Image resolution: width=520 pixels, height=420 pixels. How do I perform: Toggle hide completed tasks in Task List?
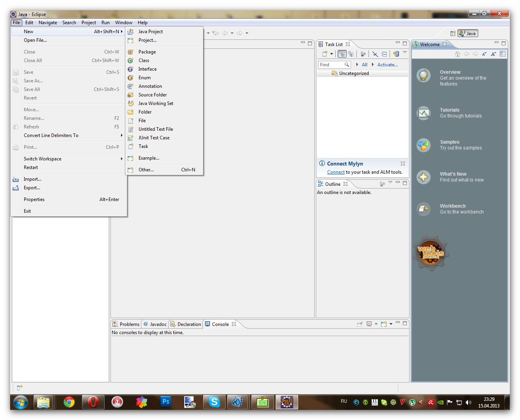point(375,54)
